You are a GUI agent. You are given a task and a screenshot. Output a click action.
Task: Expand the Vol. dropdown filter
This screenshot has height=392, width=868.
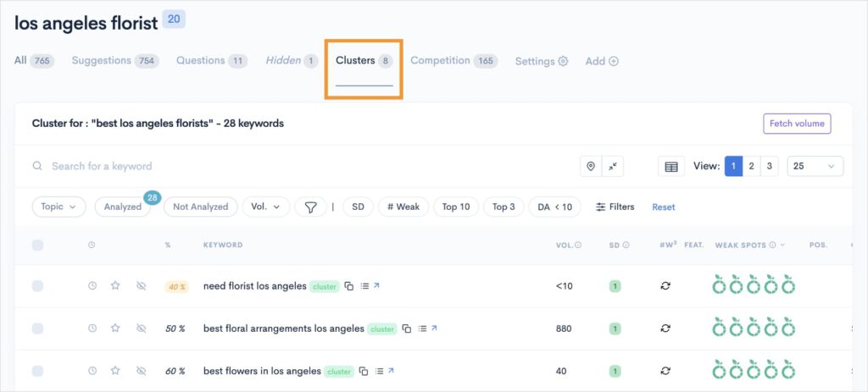[265, 207]
